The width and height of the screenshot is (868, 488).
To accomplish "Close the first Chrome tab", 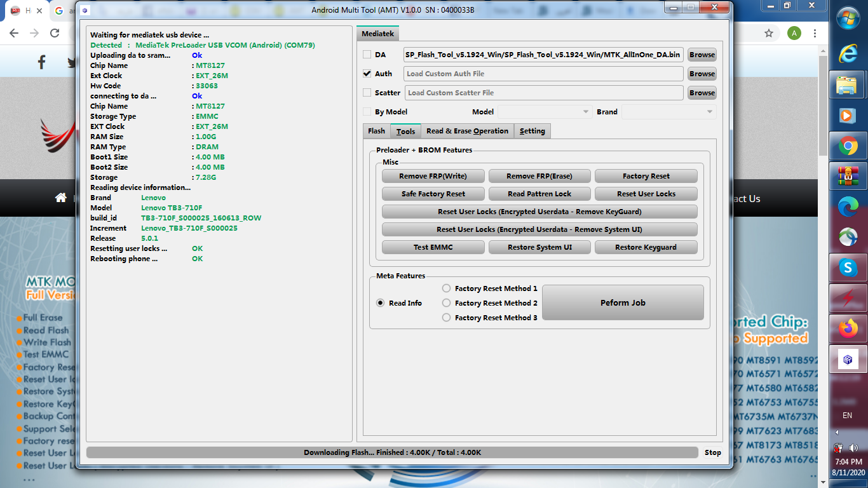I will 39,11.
